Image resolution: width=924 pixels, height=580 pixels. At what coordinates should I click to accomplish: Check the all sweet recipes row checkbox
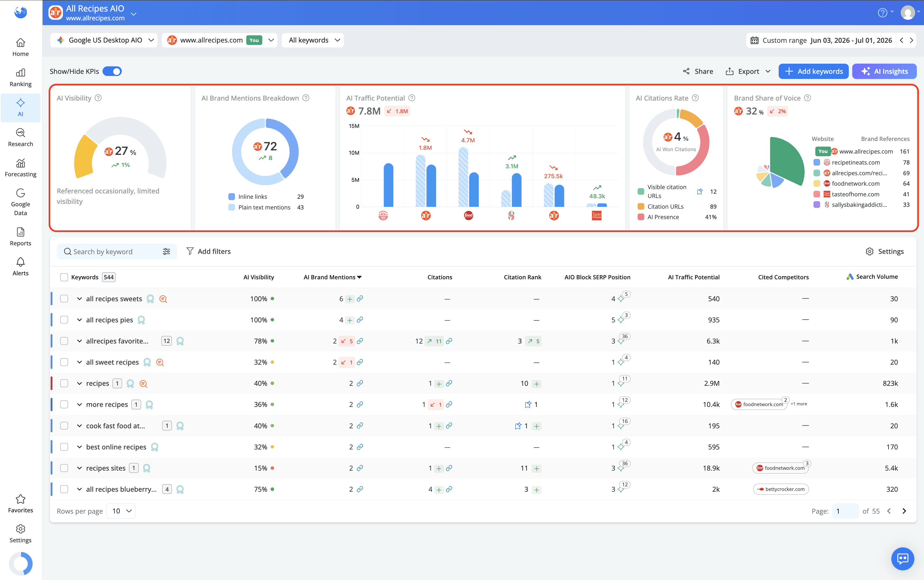(64, 362)
